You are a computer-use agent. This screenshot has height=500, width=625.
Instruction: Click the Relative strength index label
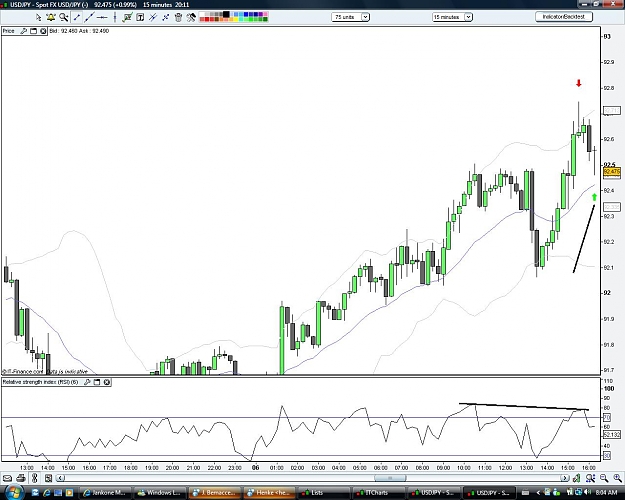point(40,382)
